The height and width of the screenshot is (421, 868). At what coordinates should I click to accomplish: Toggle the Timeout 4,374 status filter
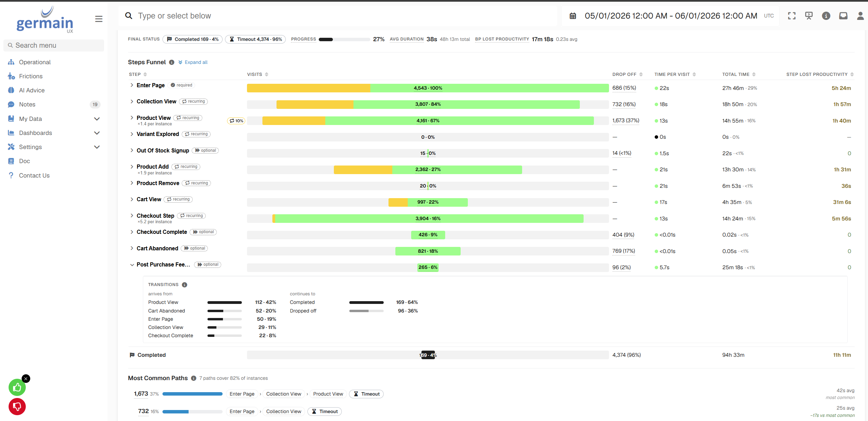click(255, 39)
